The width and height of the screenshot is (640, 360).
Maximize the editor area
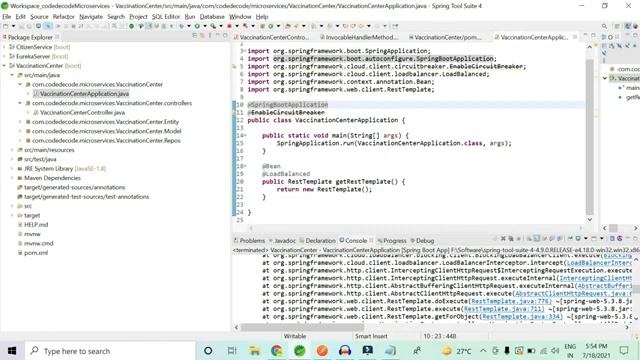pos(593,36)
